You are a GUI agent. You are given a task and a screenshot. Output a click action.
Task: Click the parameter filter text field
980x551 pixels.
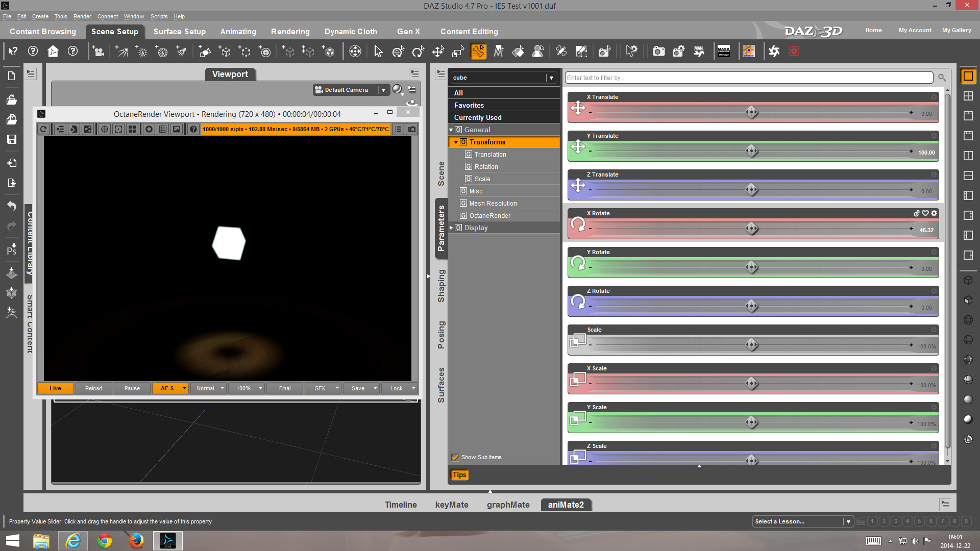coord(748,78)
